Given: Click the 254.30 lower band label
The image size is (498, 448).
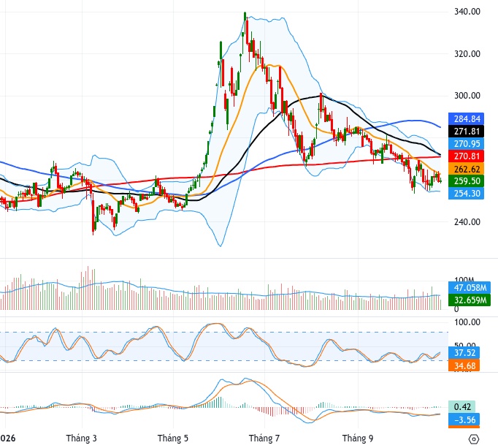Looking at the screenshot, I should pyautogui.click(x=467, y=194).
